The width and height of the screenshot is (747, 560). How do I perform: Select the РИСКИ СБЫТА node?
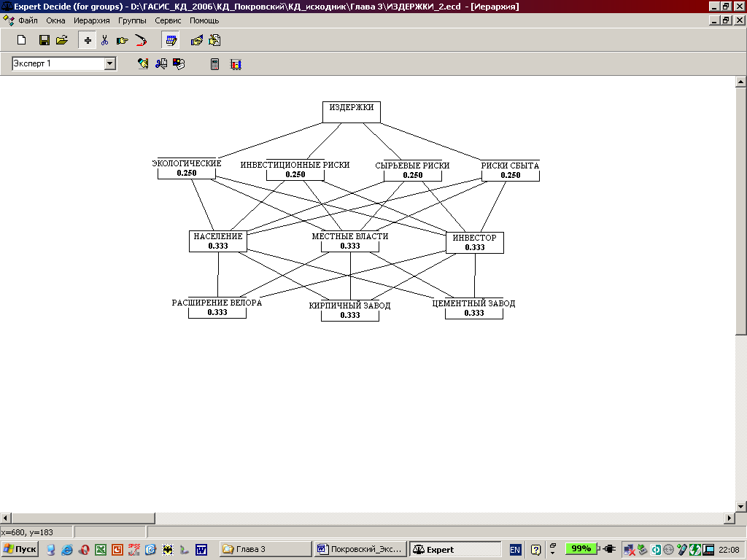510,170
